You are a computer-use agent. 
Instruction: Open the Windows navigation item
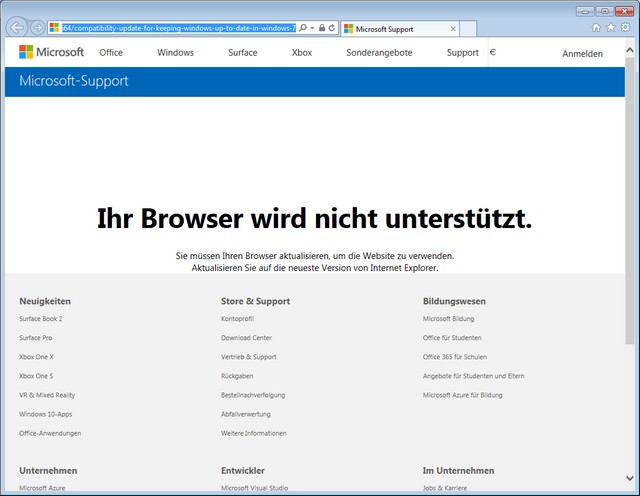[x=175, y=52]
